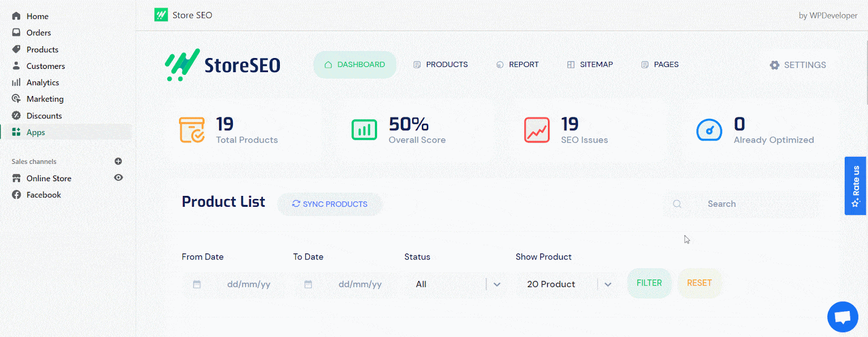The height and width of the screenshot is (337, 868).
Task: Switch to the Dashboard tab
Action: point(355,65)
